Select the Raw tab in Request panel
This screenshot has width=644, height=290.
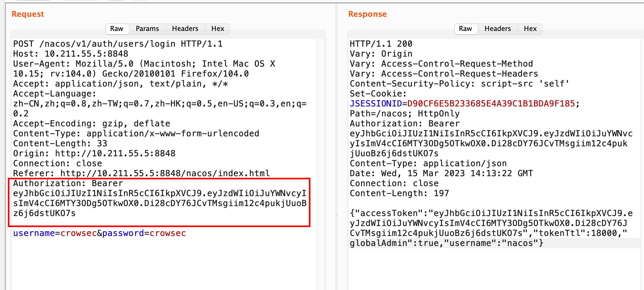(117, 29)
